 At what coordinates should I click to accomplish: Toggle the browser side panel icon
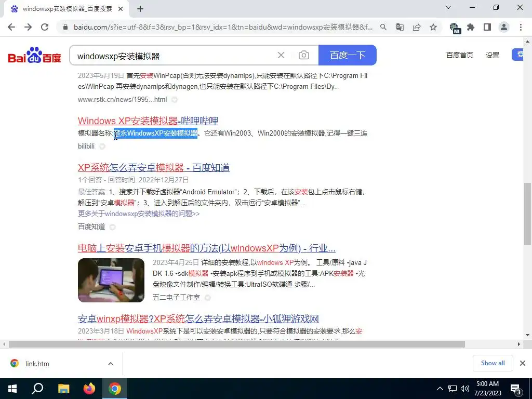pyautogui.click(x=487, y=27)
